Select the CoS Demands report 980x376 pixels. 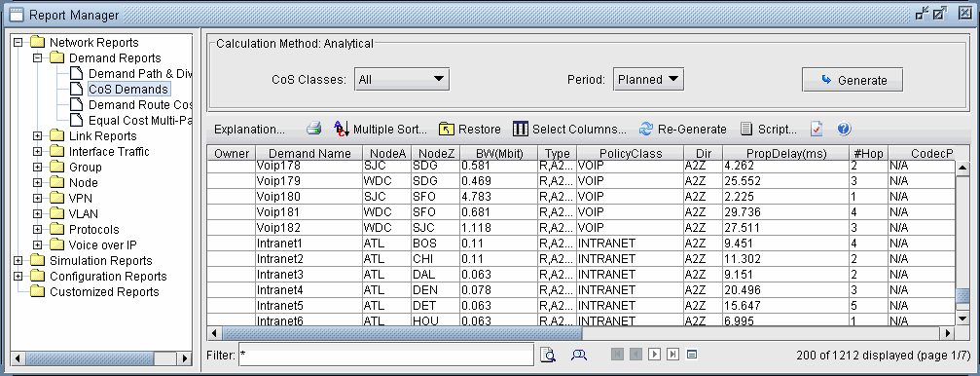click(x=128, y=90)
